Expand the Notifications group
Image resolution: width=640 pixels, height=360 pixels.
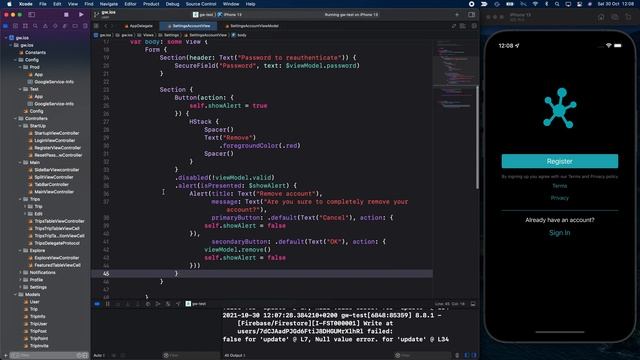tap(20, 272)
